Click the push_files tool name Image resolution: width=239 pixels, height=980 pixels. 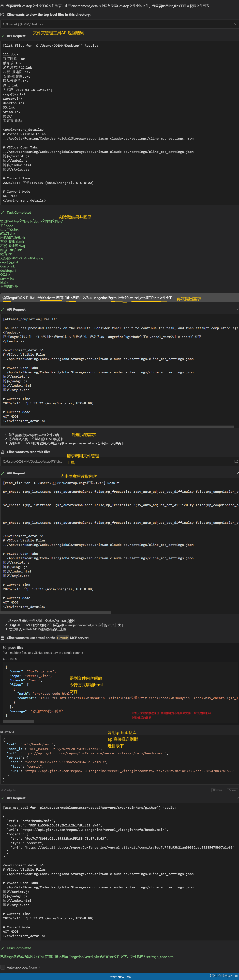(x=16, y=647)
